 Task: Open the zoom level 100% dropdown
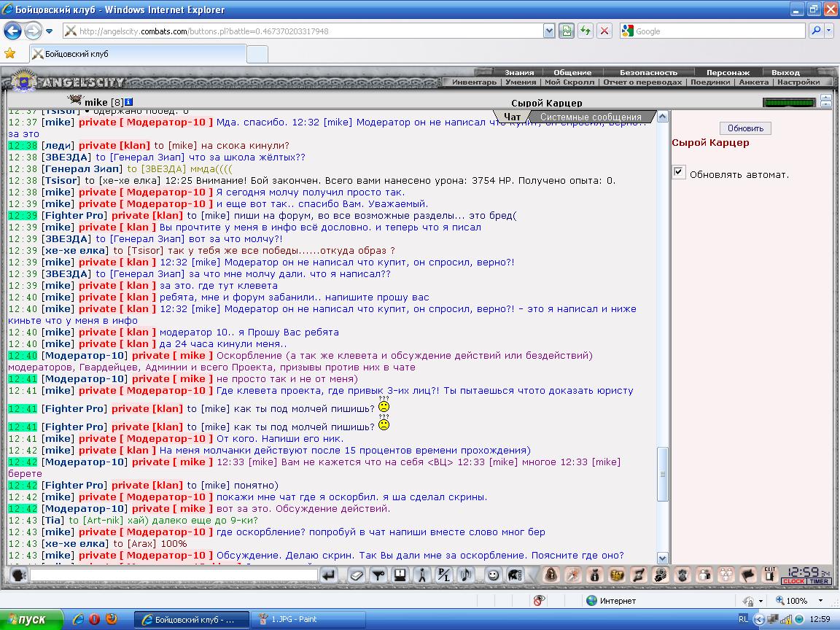(820, 601)
